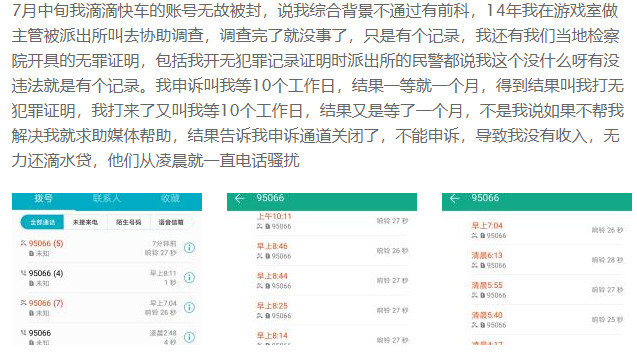Click missed call icon under 清晨5:55
The height and width of the screenshot is (363, 637).
[x=474, y=295]
